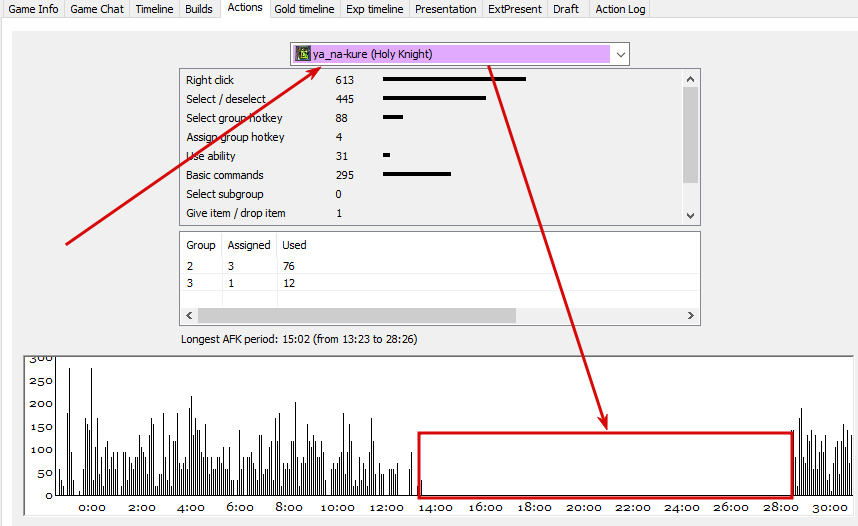Click the 28:00 marker on graph axis
The height and width of the screenshot is (526, 858).
781,508
